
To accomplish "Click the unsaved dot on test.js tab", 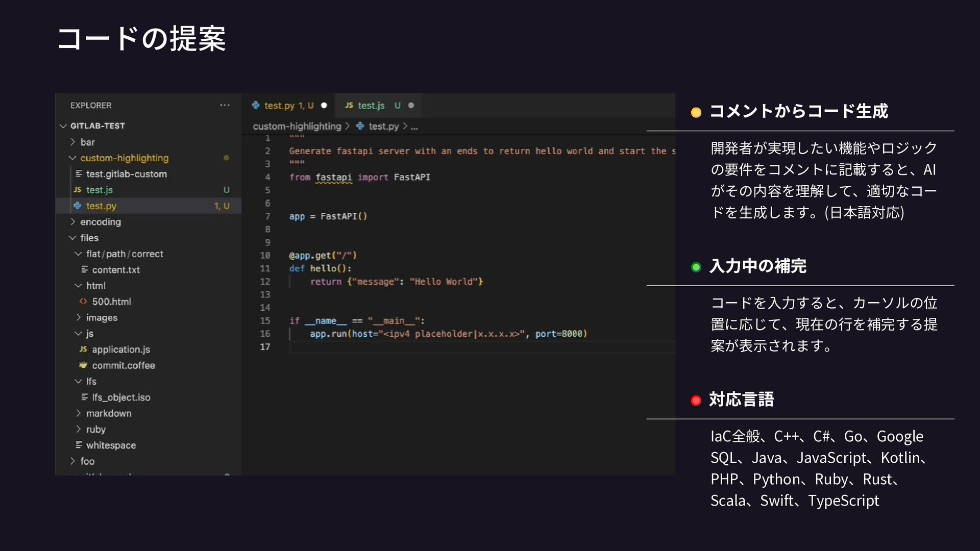I will (411, 105).
